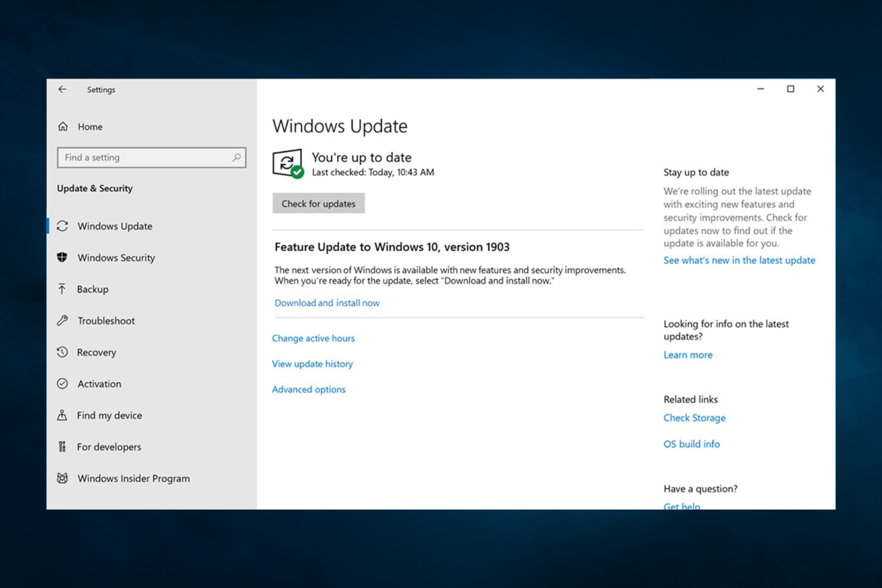The width and height of the screenshot is (882, 588).
Task: Maximize the Settings window
Action: pos(791,89)
